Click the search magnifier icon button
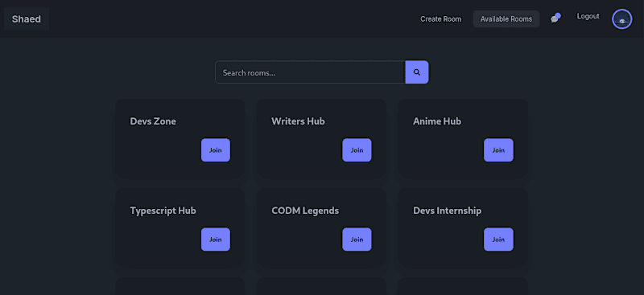Screen dimensions: 644x295 click(x=417, y=72)
